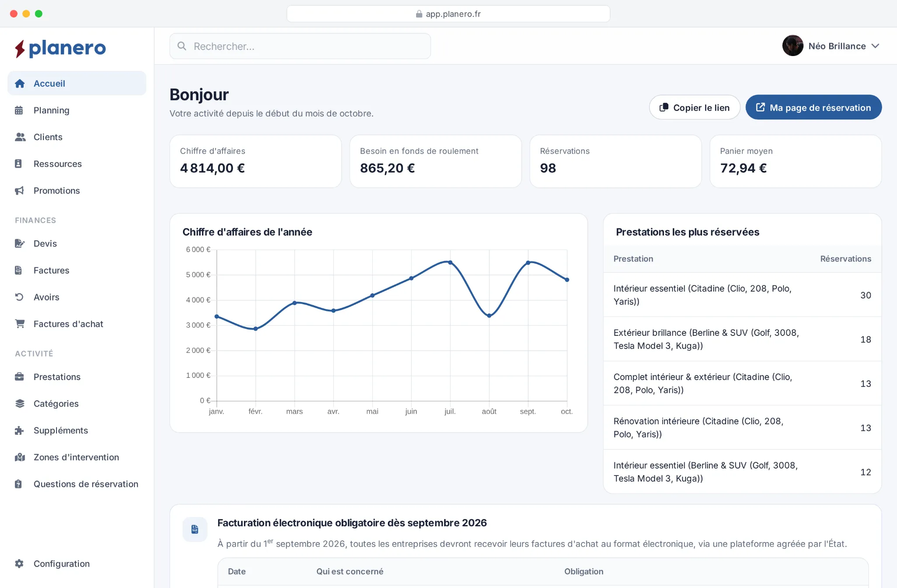This screenshot has width=897, height=588.
Task: Click the Factures document icon
Action: tap(18, 270)
